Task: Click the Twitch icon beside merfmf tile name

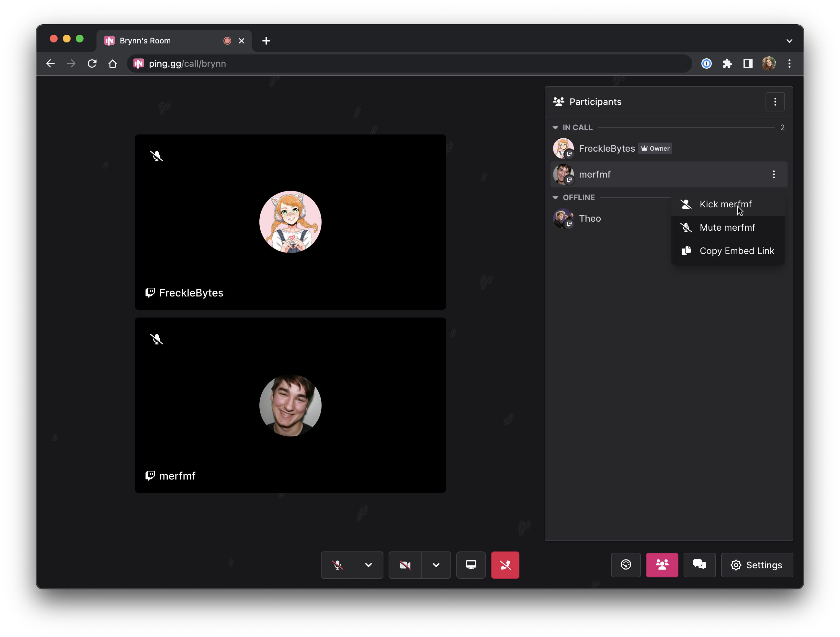Action: tap(150, 475)
